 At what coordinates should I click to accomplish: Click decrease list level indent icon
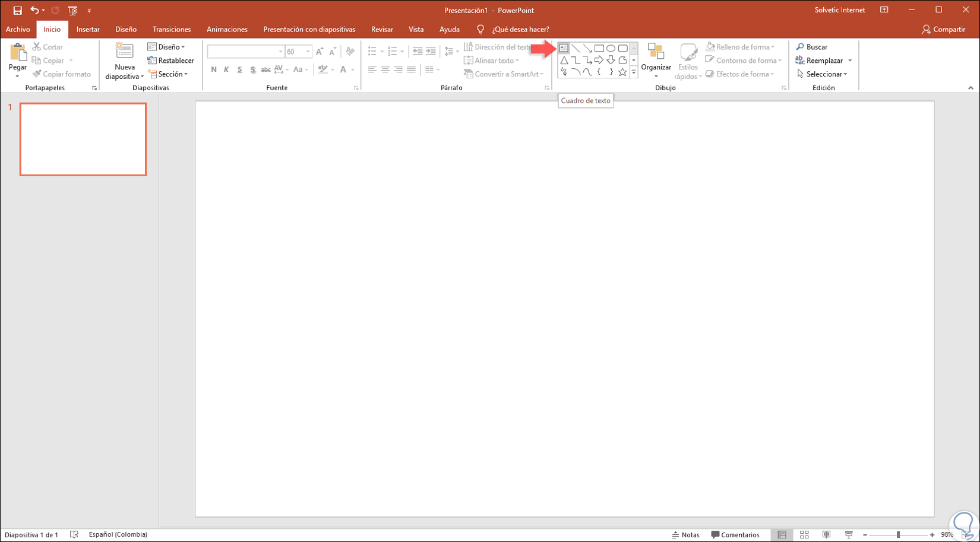coord(418,51)
